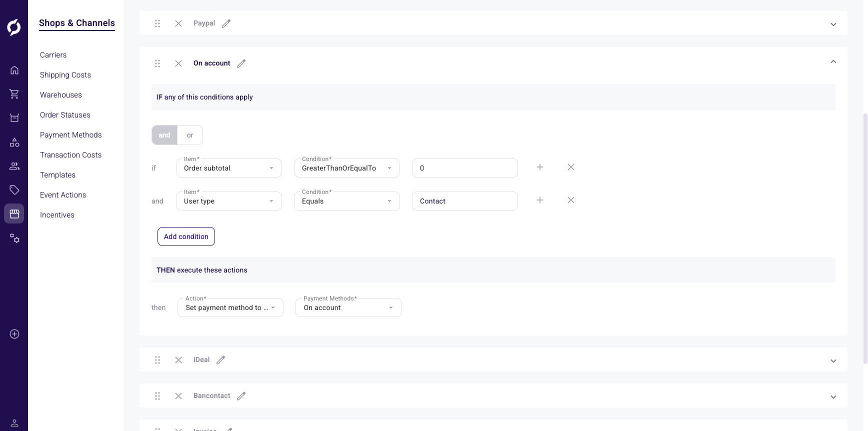
Task: Go to Templates menu item
Action: tap(58, 175)
